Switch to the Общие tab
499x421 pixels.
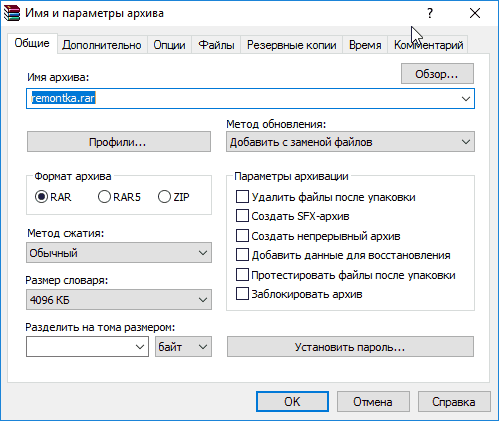click(32, 43)
